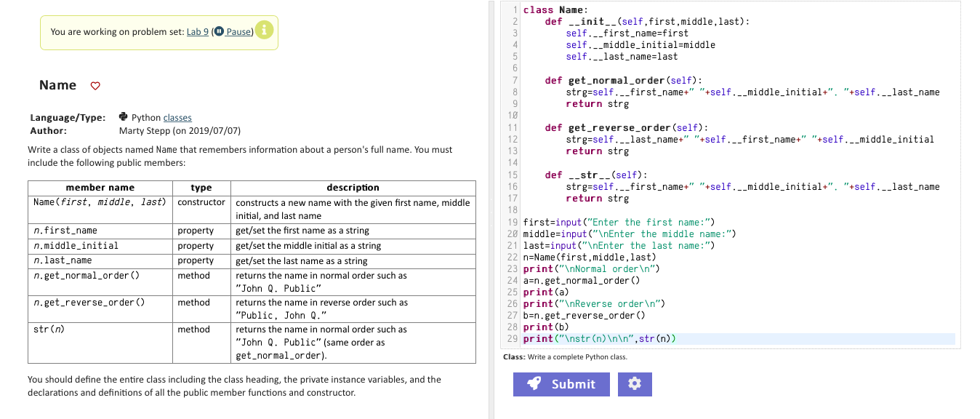Open editor settings with the gear icon
The image size is (980, 419).
coord(635,384)
